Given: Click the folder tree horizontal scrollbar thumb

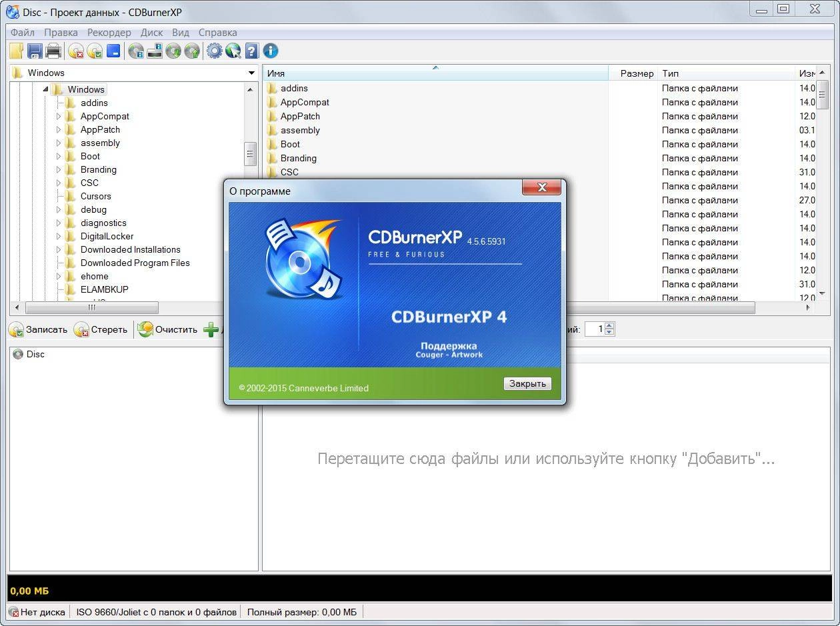Looking at the screenshot, I should click(x=92, y=307).
